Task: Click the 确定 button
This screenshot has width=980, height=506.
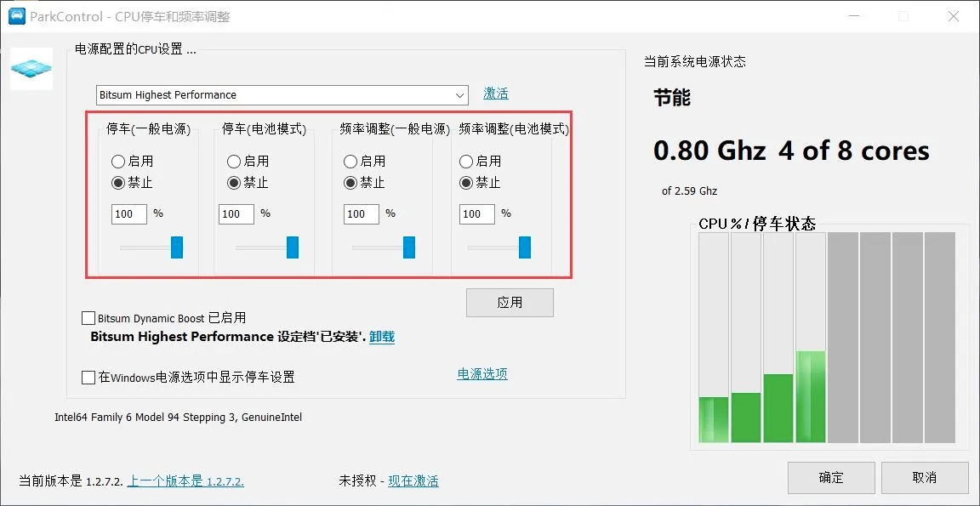Action: click(831, 477)
